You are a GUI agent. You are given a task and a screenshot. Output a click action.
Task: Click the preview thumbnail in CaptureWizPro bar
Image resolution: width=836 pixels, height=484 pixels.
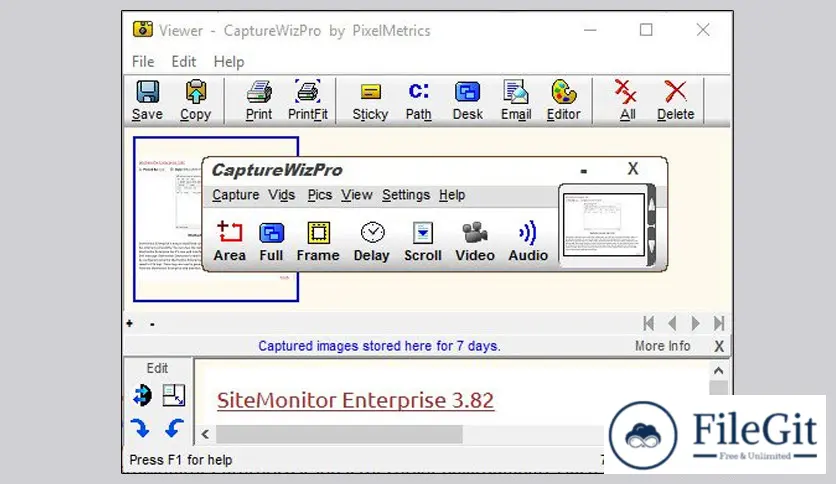click(x=604, y=225)
